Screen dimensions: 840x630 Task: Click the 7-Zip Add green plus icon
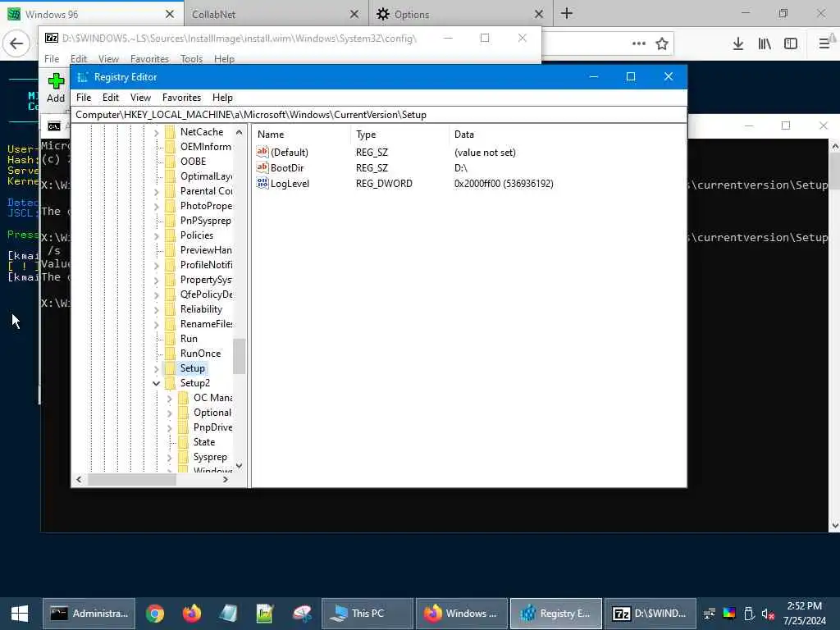tap(56, 81)
